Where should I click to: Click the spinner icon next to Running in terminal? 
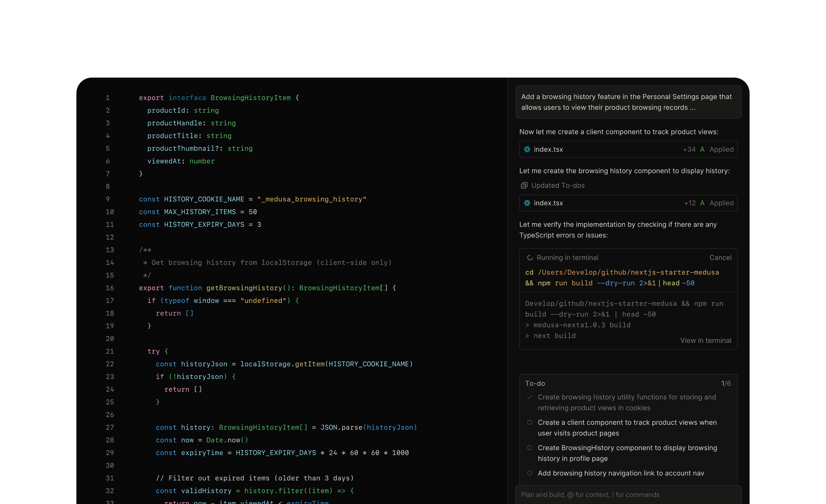click(x=530, y=258)
